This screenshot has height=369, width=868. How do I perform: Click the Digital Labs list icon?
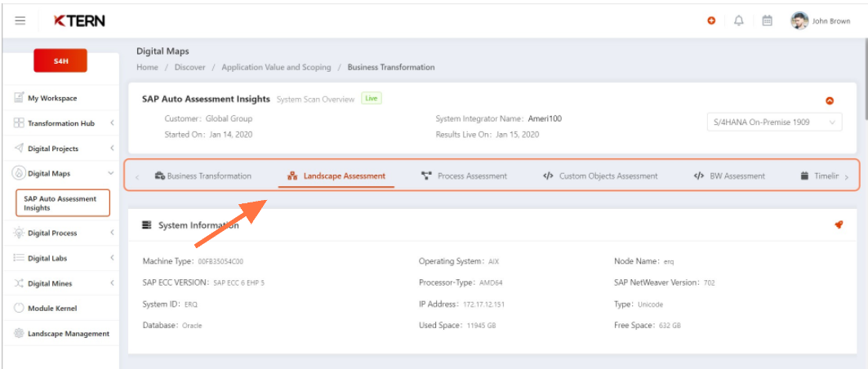click(19, 258)
